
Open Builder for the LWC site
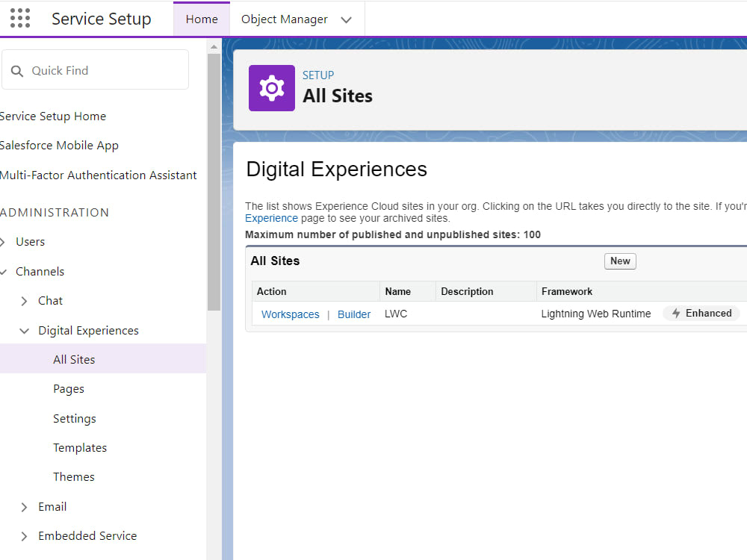coord(354,314)
